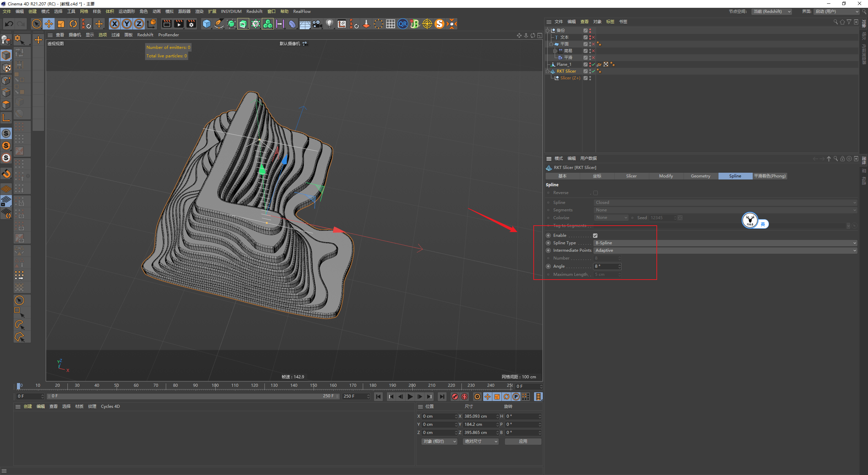Click the Light bulb object icon
This screenshot has width=868, height=475.
pyautogui.click(x=329, y=24)
